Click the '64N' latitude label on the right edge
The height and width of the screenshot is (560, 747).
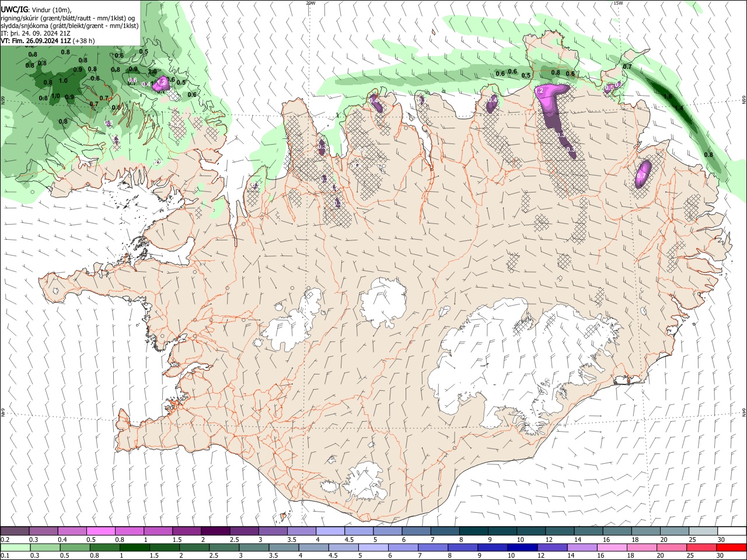(744, 412)
